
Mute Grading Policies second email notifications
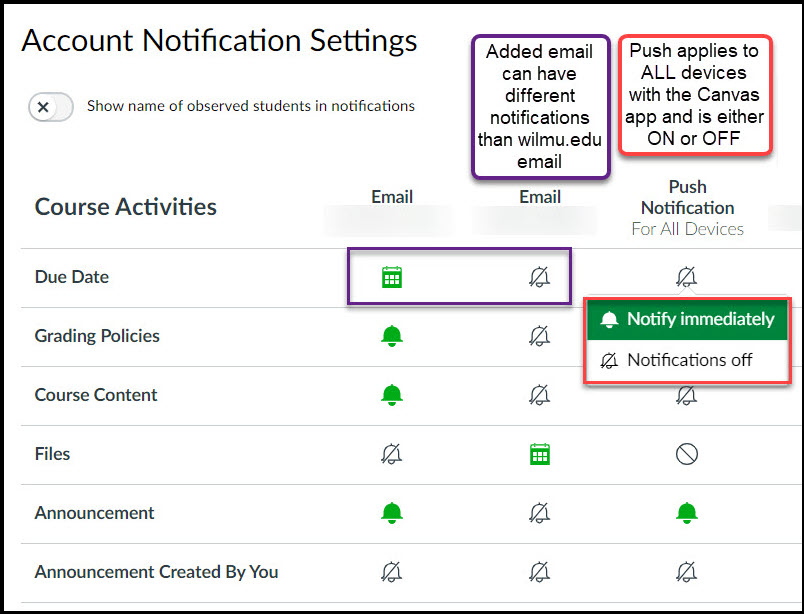[540, 336]
